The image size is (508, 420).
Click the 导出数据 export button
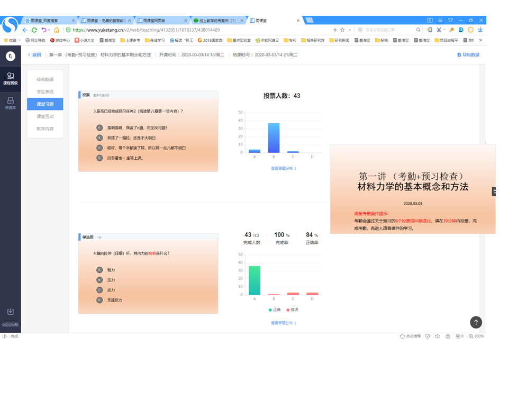(468, 54)
